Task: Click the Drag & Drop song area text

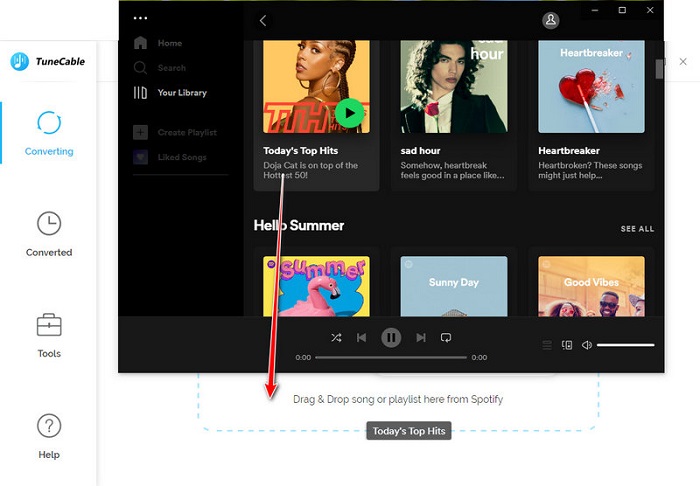Action: tap(398, 399)
